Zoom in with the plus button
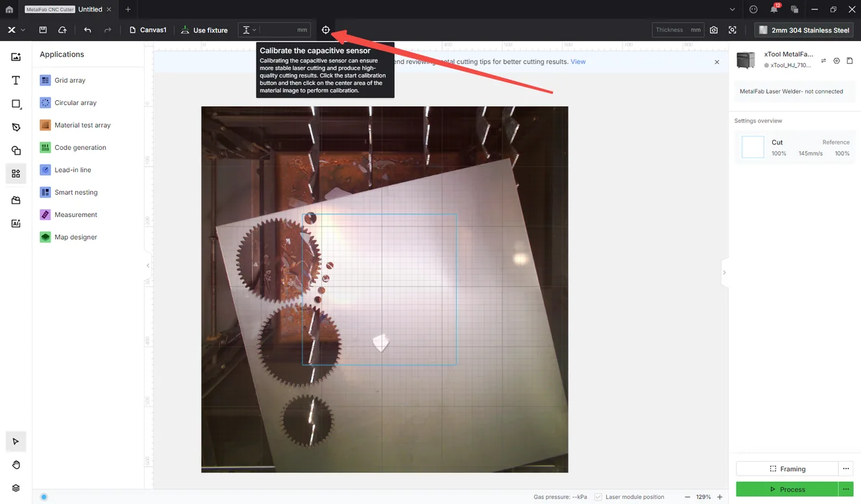 tap(720, 497)
